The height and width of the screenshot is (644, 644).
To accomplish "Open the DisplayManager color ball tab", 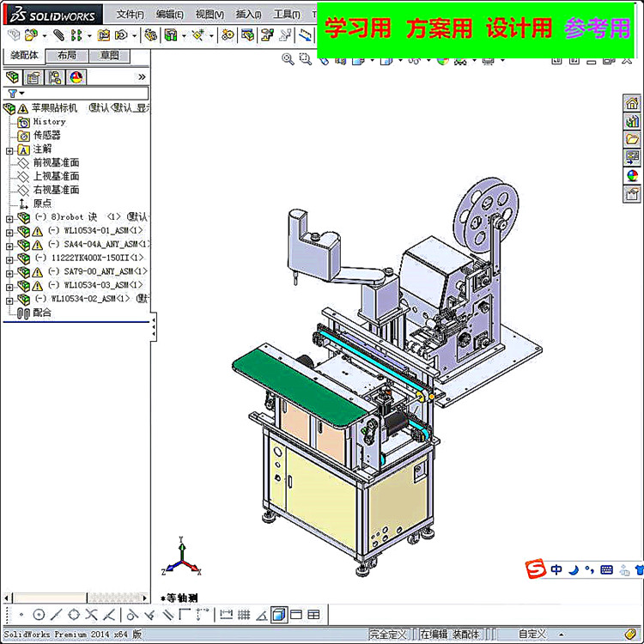I will (x=76, y=77).
